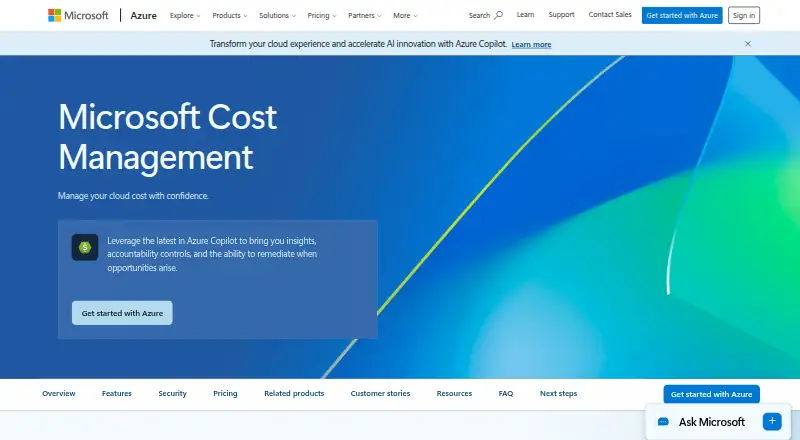Screen dimensions: 800x440
Task: Click the Microsoft Cost Management heading
Action: pyautogui.click(x=167, y=137)
